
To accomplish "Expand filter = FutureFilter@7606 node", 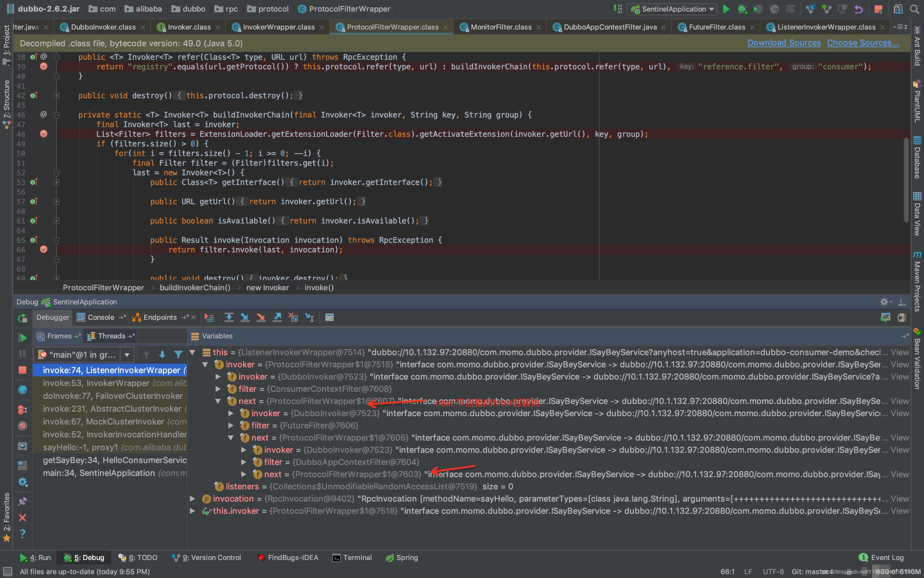I will 231,425.
